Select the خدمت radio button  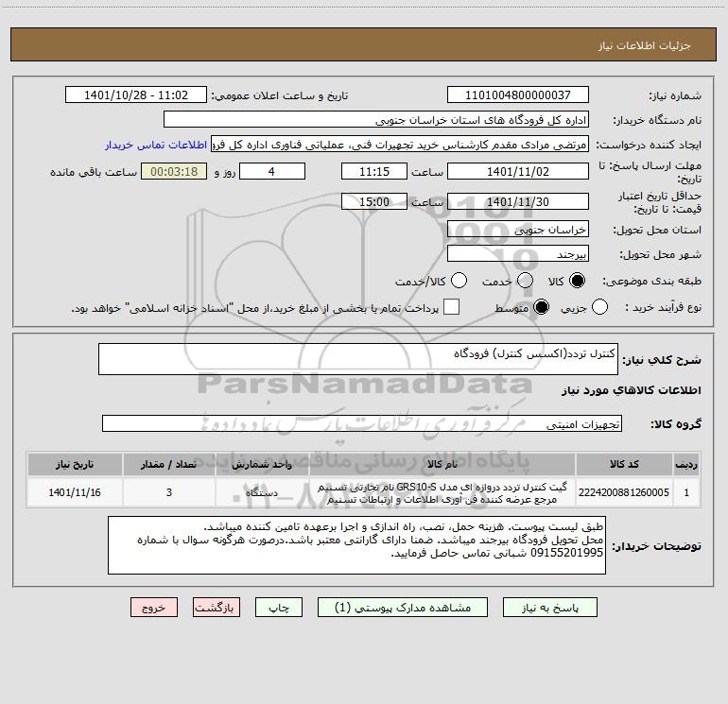click(525, 281)
